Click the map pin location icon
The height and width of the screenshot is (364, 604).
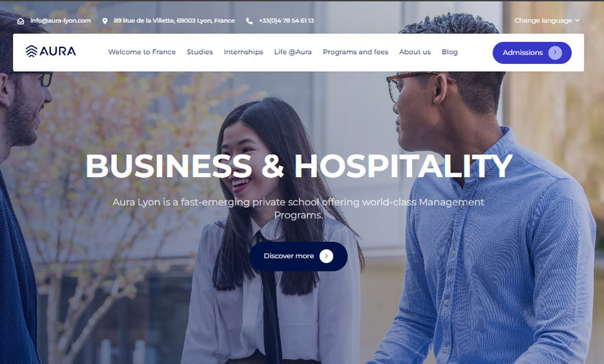[105, 21]
